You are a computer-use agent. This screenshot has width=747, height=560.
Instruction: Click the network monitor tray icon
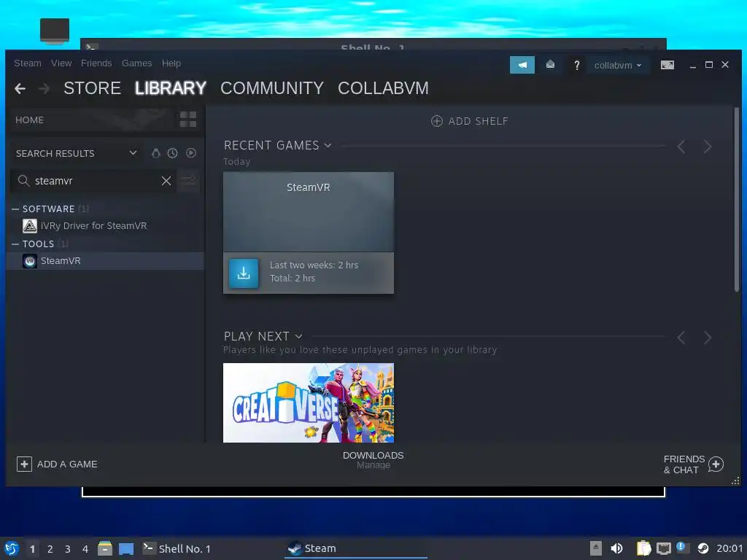pos(664,548)
